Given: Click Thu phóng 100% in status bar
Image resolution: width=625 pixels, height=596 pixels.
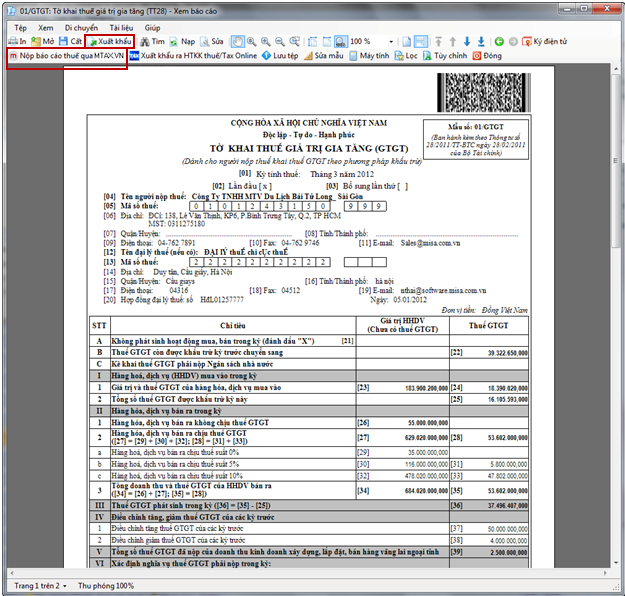Looking at the screenshot, I should pos(106,586).
